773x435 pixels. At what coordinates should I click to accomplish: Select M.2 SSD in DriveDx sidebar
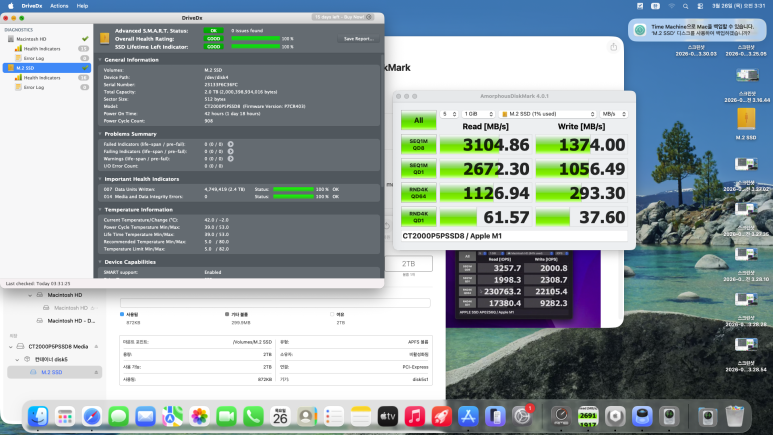tap(47, 68)
